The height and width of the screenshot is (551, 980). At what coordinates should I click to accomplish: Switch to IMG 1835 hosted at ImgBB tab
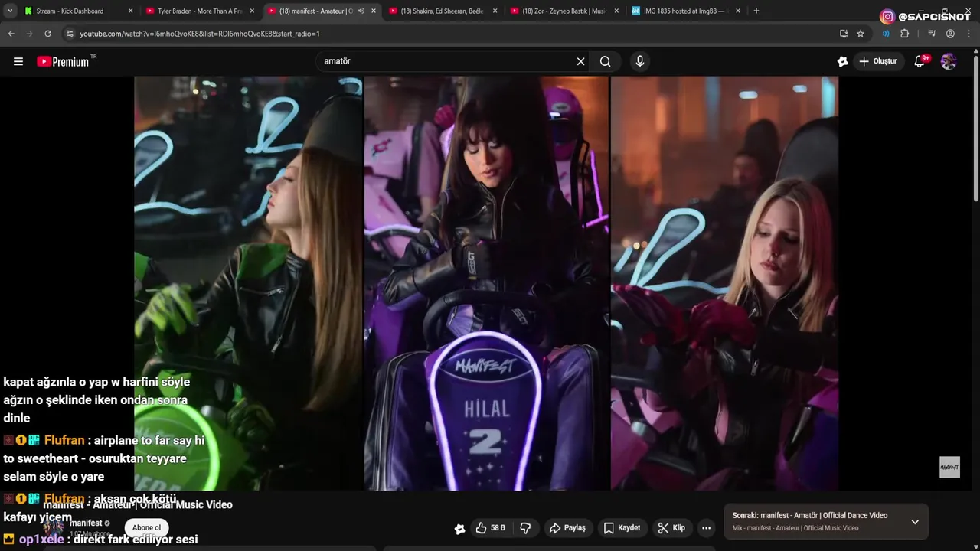[685, 11]
